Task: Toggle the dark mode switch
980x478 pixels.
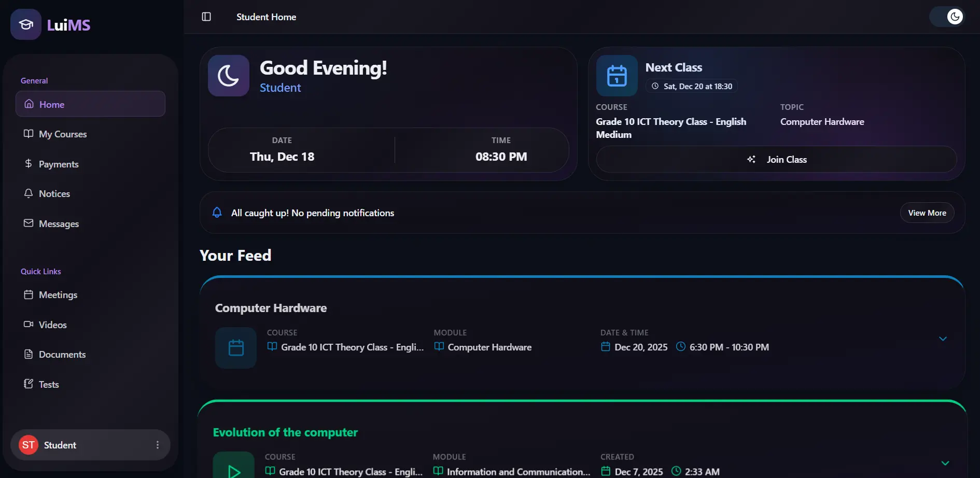Action: (947, 17)
